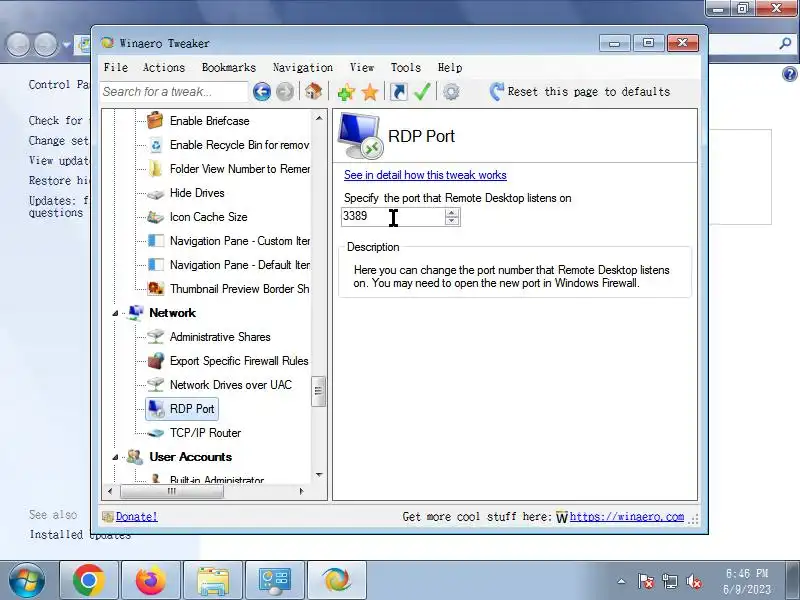Click the TCP/IP Router icon

tap(155, 433)
